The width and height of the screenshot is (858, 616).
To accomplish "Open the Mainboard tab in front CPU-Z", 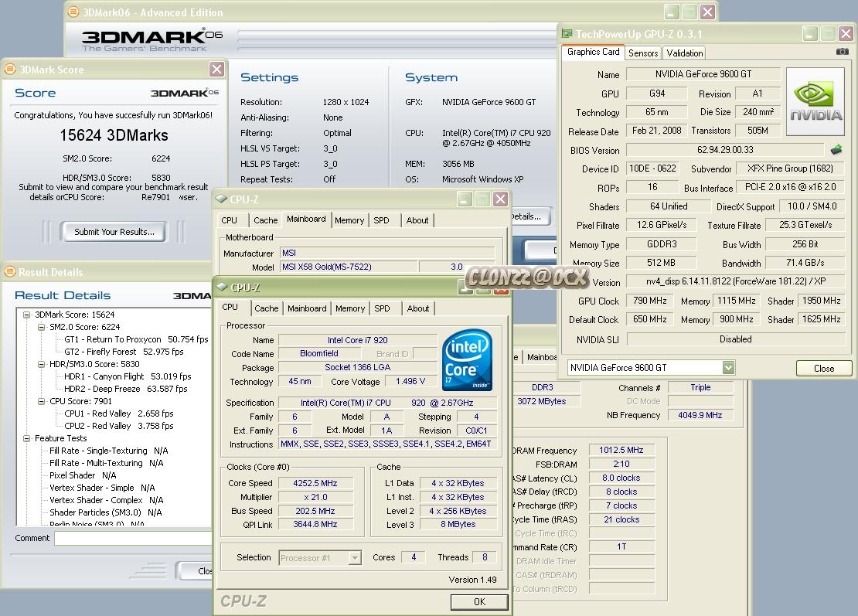I will [x=307, y=308].
